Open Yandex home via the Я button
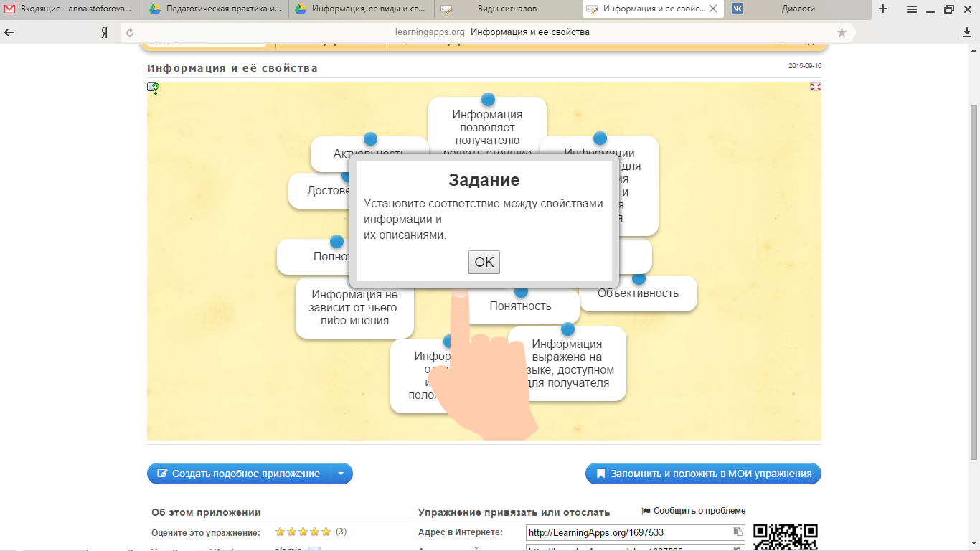 104,32
